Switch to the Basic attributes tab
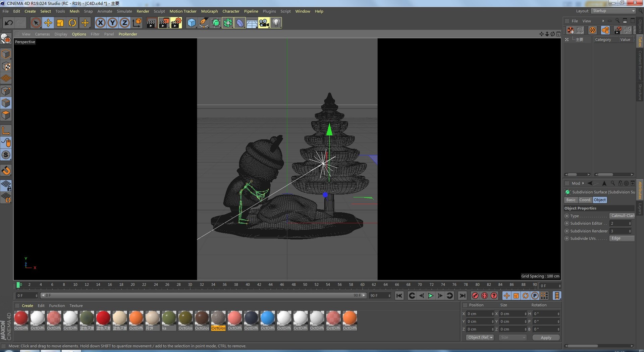Screen dimensions: 644x352 click(571, 200)
